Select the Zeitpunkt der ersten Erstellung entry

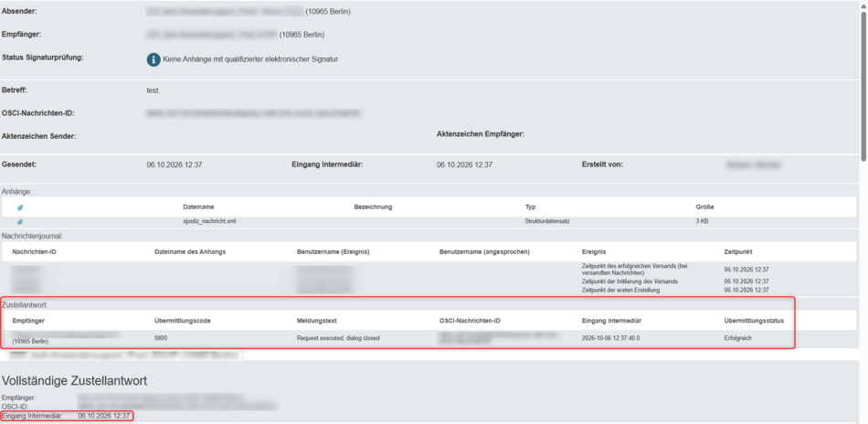coord(620,290)
